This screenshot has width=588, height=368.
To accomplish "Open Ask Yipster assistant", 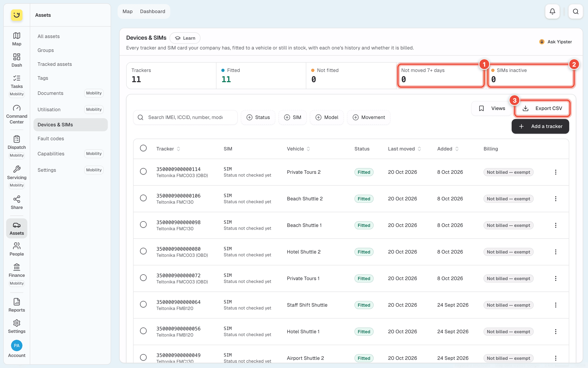I will click(556, 42).
